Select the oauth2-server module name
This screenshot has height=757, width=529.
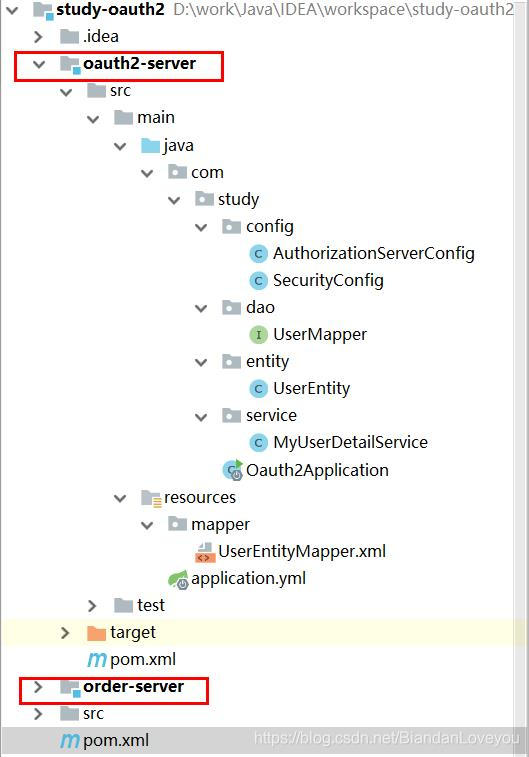point(139,63)
